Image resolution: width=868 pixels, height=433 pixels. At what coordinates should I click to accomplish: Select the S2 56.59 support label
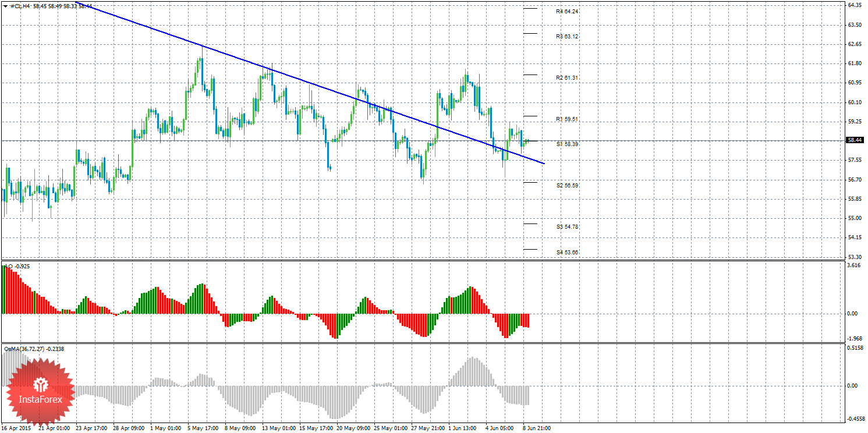[567, 185]
